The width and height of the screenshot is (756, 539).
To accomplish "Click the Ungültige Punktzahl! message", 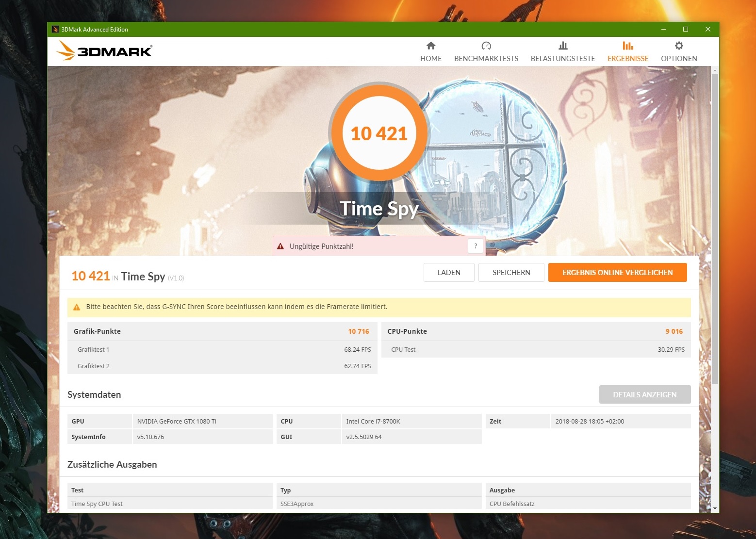I will [x=321, y=246].
